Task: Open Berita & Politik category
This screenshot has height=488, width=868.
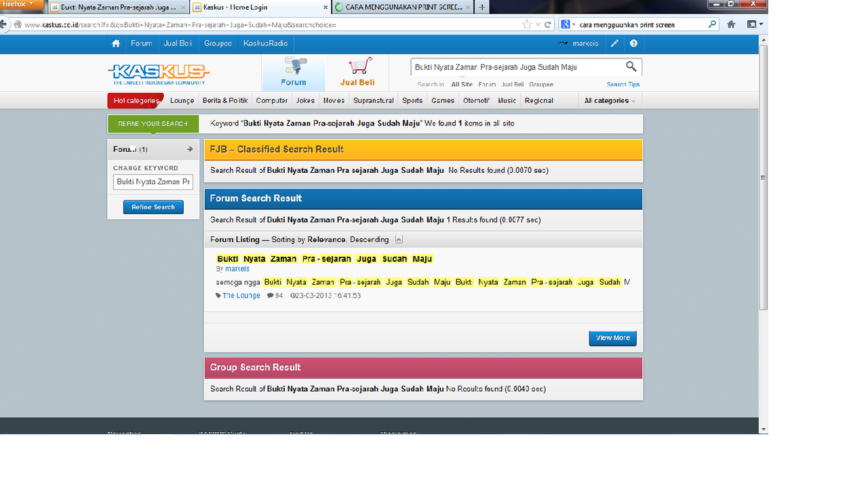Action: pyautogui.click(x=225, y=100)
